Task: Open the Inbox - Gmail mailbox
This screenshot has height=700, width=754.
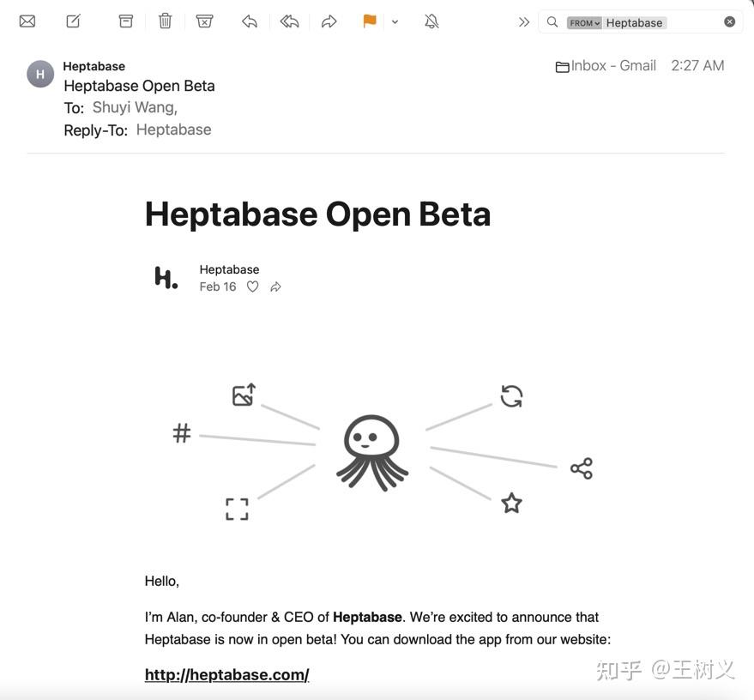Action: pyautogui.click(x=611, y=65)
